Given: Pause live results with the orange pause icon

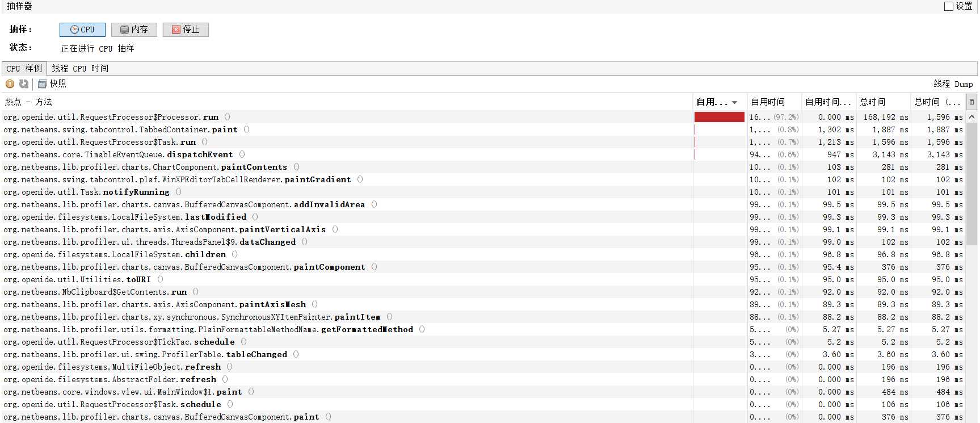Looking at the screenshot, I should pyautogui.click(x=10, y=83).
